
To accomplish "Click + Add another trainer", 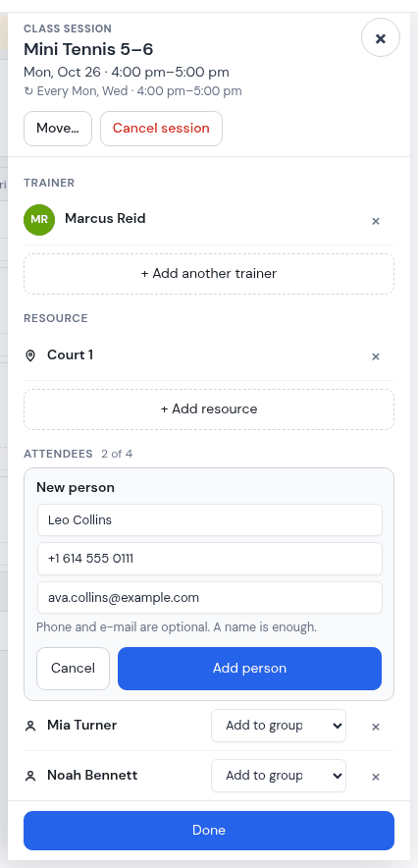I will [x=209, y=274].
